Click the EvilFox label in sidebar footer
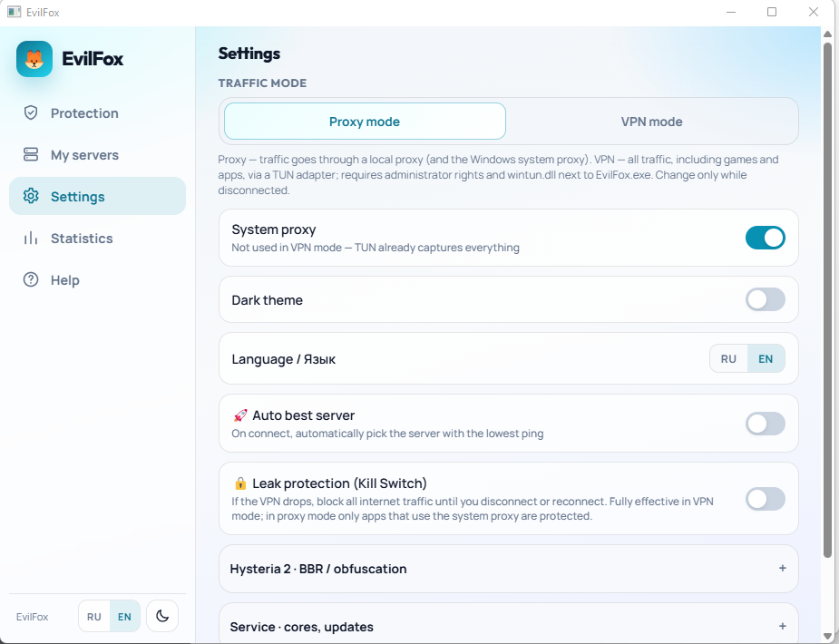Screen dimensions: 839x644 click(x=32, y=617)
